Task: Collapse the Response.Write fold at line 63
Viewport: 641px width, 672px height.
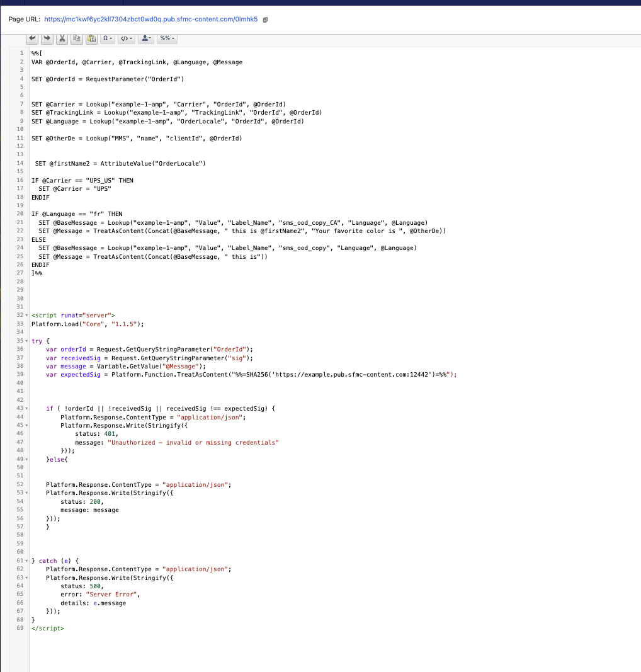Action: 26,578
